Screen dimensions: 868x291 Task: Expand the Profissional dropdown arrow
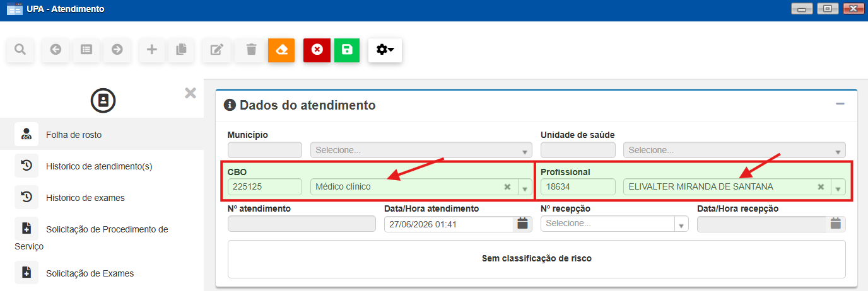pyautogui.click(x=838, y=187)
